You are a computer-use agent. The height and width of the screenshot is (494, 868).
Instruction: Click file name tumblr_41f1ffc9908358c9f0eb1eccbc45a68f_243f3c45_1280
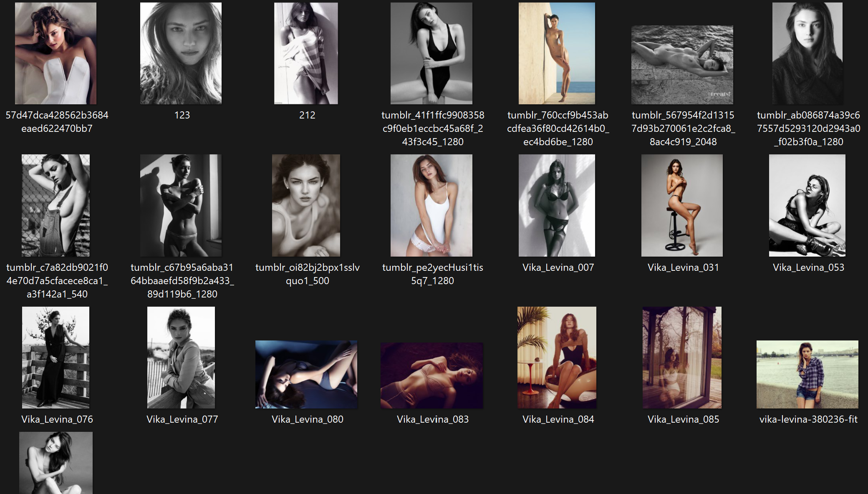point(433,129)
